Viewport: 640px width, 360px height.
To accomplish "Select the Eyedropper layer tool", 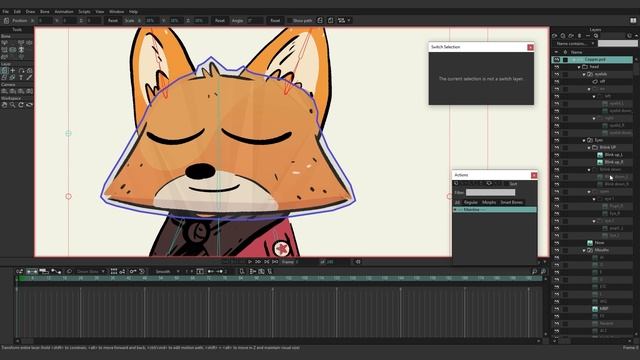I will tap(29, 77).
